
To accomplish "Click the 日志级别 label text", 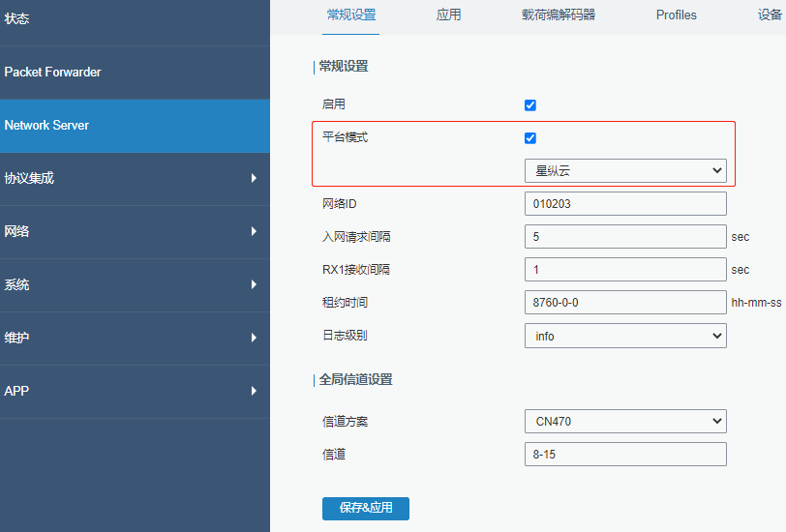I will click(x=345, y=336).
